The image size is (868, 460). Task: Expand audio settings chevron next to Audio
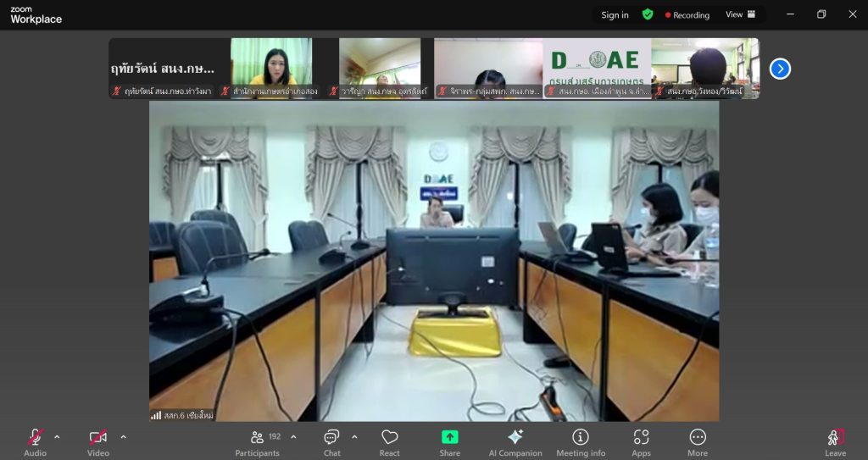click(x=57, y=437)
